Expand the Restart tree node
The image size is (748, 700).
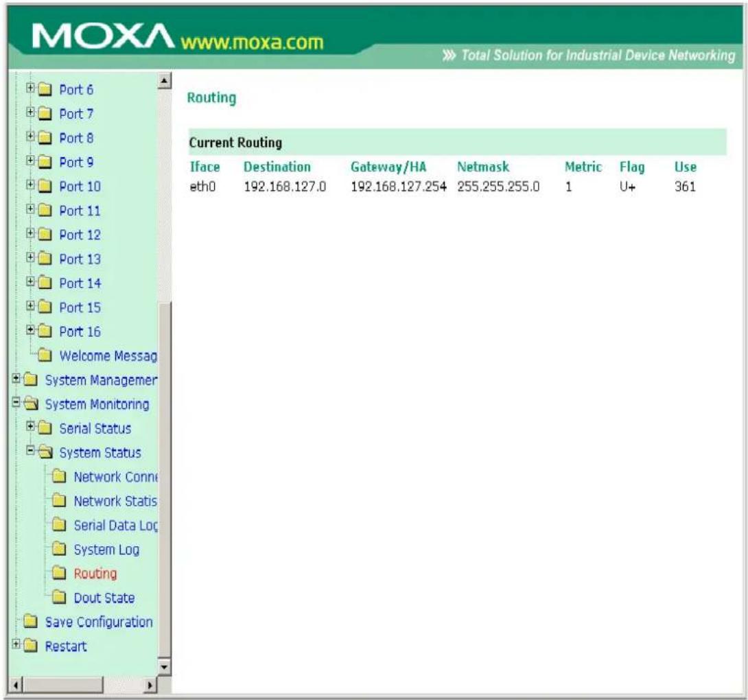[x=16, y=644]
